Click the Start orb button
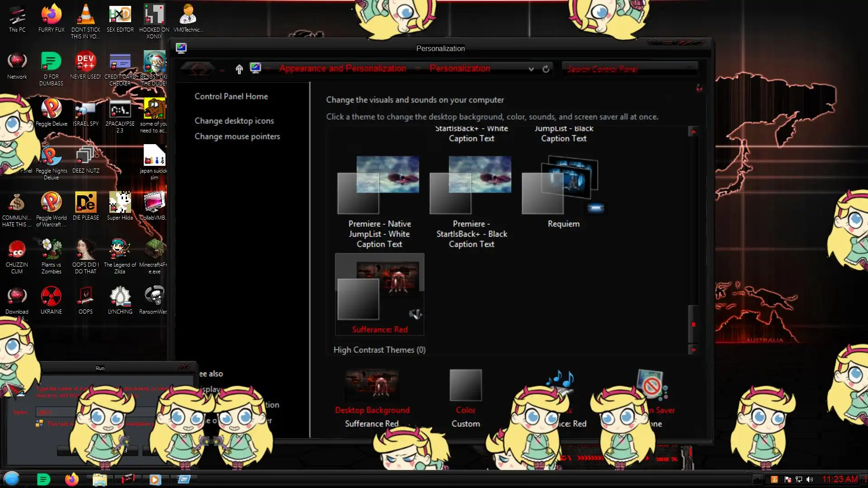Image resolution: width=868 pixels, height=488 pixels. [x=12, y=479]
